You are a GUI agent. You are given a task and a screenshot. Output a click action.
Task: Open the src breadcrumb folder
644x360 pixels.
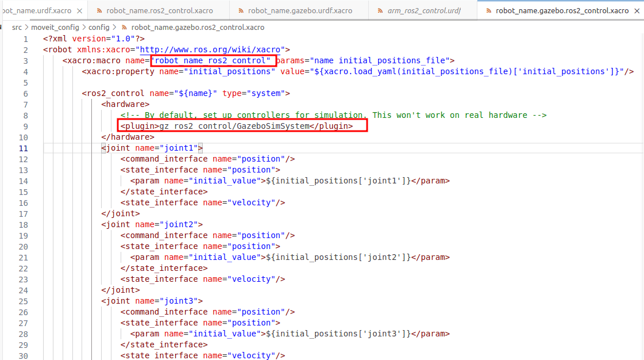pos(17,27)
